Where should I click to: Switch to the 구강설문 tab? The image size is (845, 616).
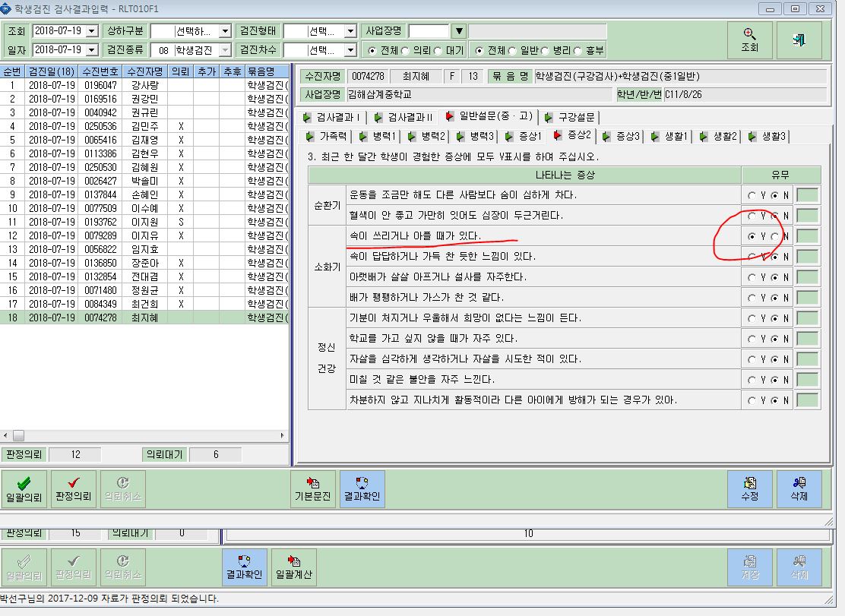pos(570,117)
